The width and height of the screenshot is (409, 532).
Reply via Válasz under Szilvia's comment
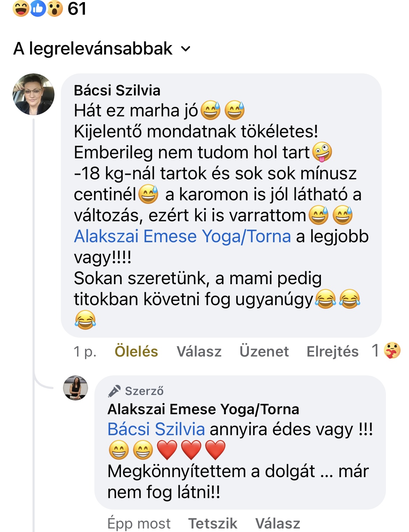tap(199, 351)
